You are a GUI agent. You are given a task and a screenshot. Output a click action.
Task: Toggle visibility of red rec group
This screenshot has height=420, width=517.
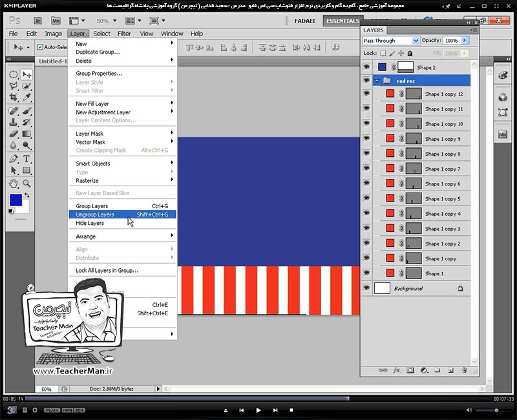366,80
